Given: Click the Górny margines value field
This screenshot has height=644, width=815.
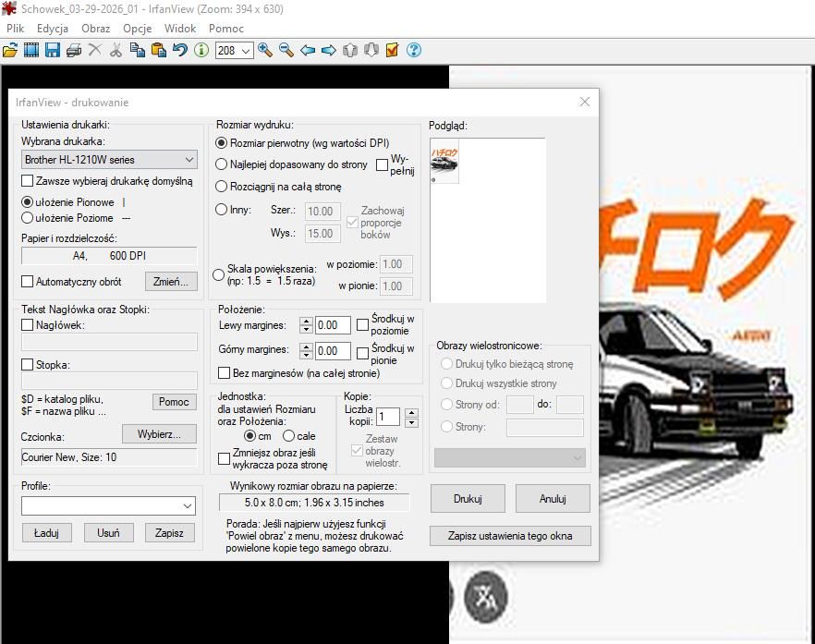Looking at the screenshot, I should 334,351.
